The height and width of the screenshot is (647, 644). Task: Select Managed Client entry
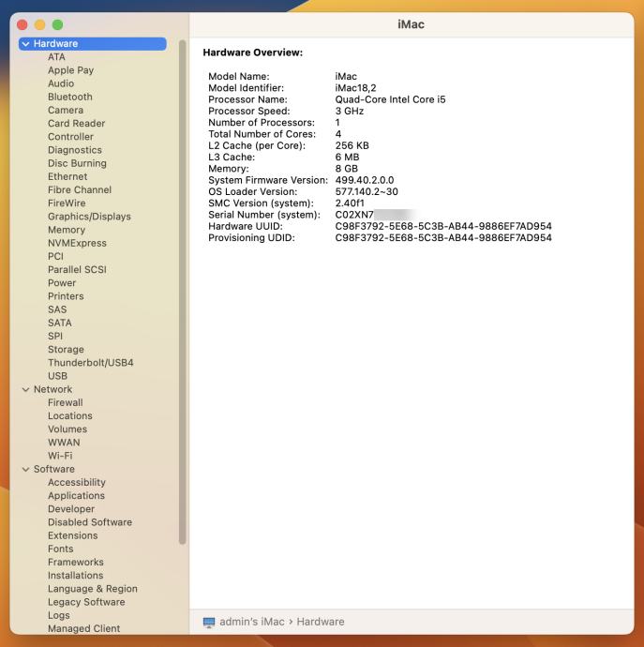(83, 628)
